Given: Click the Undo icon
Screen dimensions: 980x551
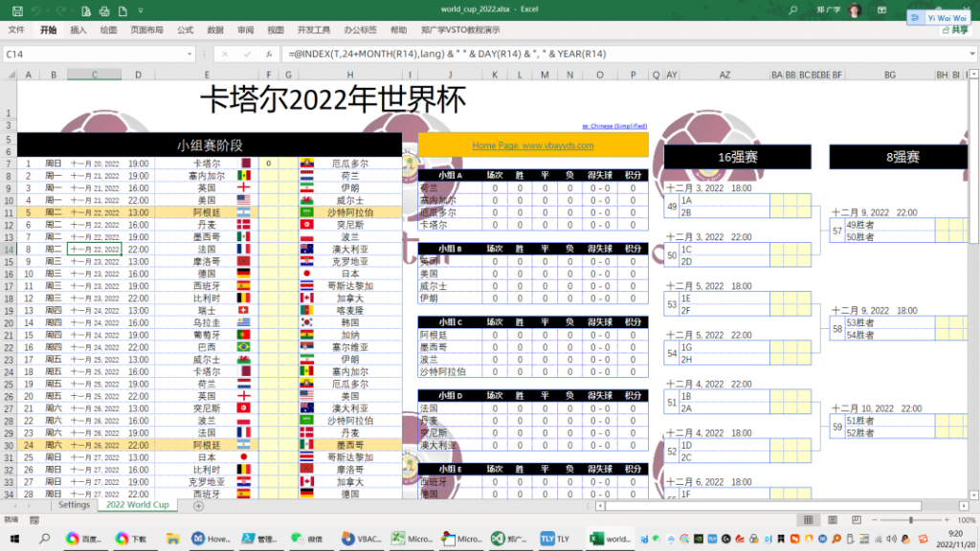Looking at the screenshot, I should click(35, 11).
